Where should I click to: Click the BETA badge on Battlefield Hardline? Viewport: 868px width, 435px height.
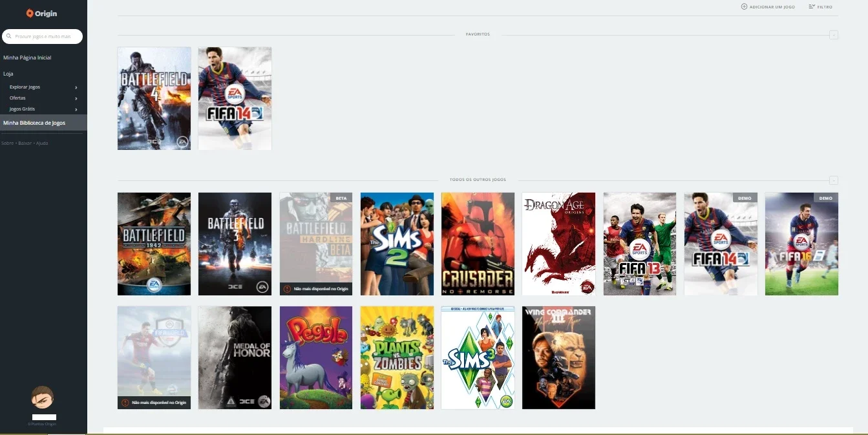click(x=341, y=198)
